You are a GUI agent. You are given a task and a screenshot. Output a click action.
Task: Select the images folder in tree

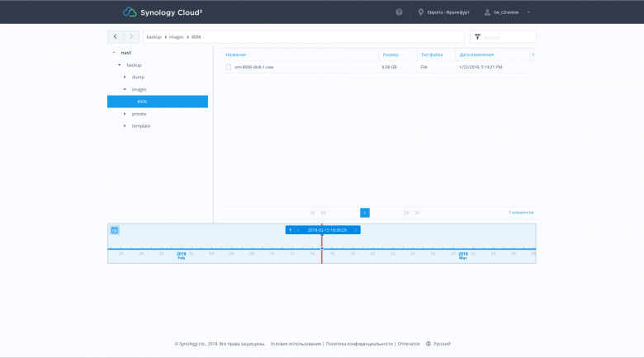139,89
